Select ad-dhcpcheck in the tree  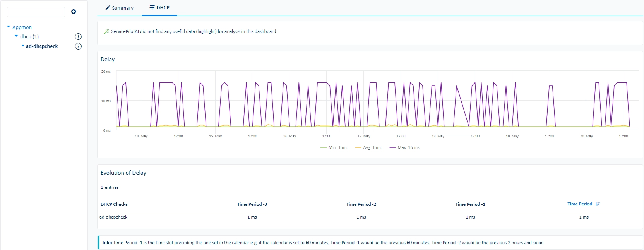tap(42, 46)
